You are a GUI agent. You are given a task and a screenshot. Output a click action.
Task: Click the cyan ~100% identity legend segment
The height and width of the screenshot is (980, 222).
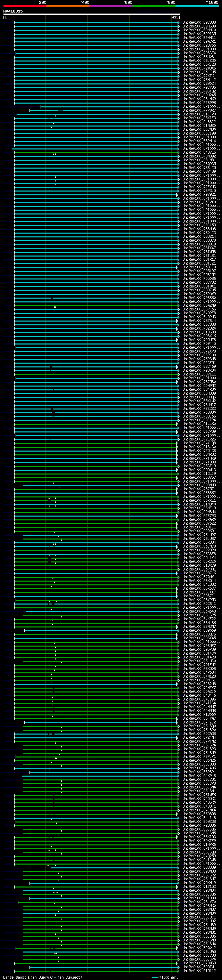coord(197,7)
